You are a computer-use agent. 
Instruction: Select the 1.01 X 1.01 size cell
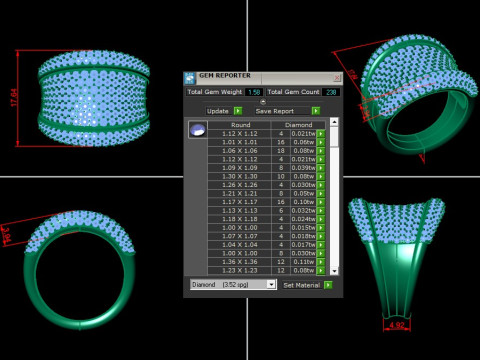pos(240,142)
